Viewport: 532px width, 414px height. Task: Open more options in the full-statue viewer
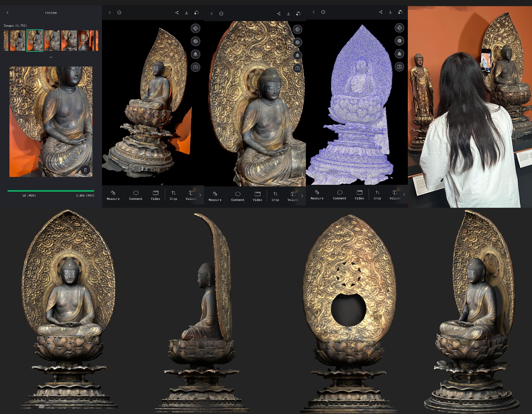pos(119,12)
